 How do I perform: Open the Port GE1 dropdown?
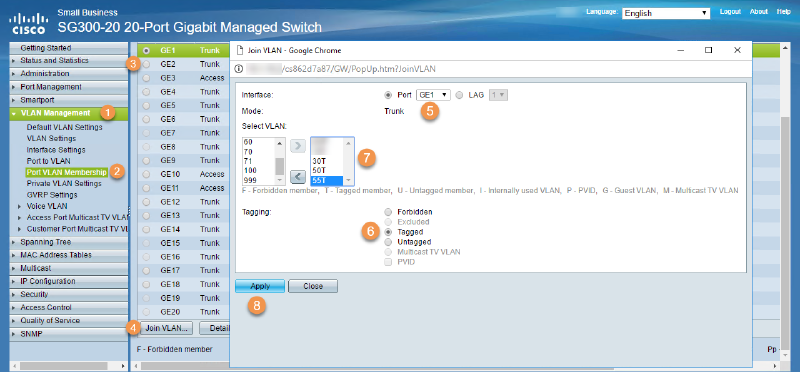coord(434,95)
